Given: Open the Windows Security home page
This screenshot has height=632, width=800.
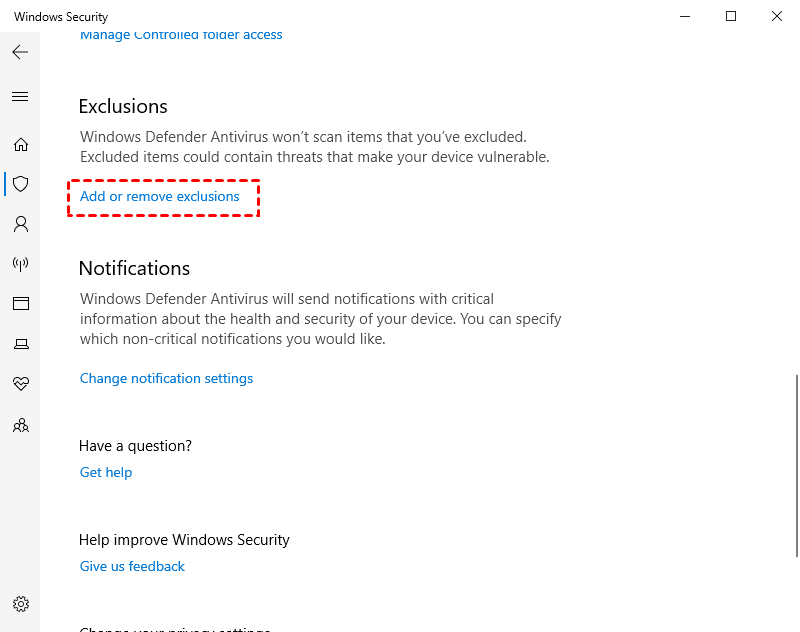Looking at the screenshot, I should coord(20,144).
